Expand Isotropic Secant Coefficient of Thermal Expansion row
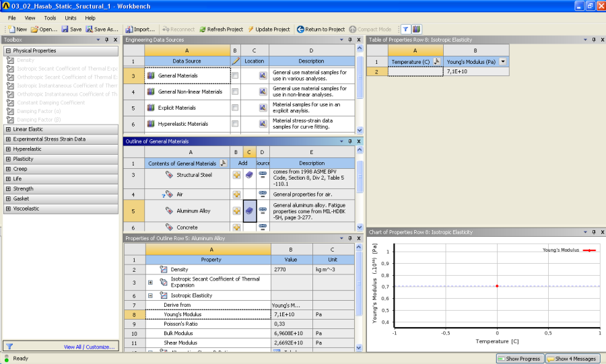The image size is (606, 364). 150,283
